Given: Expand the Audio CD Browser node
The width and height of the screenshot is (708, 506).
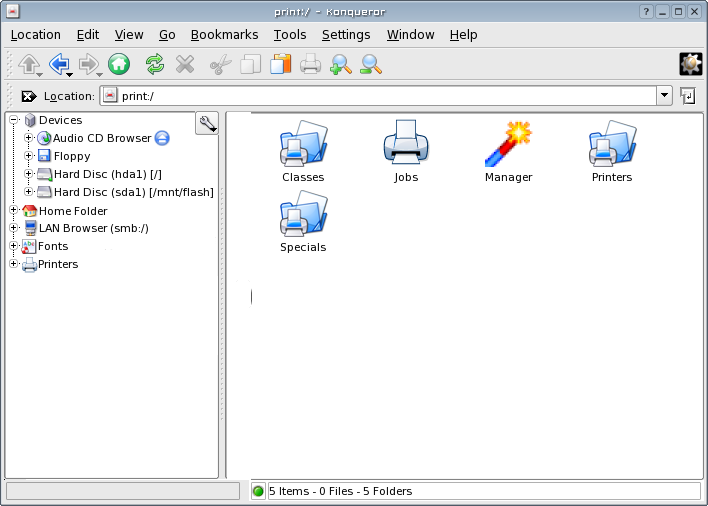Looking at the screenshot, I should [x=28, y=138].
